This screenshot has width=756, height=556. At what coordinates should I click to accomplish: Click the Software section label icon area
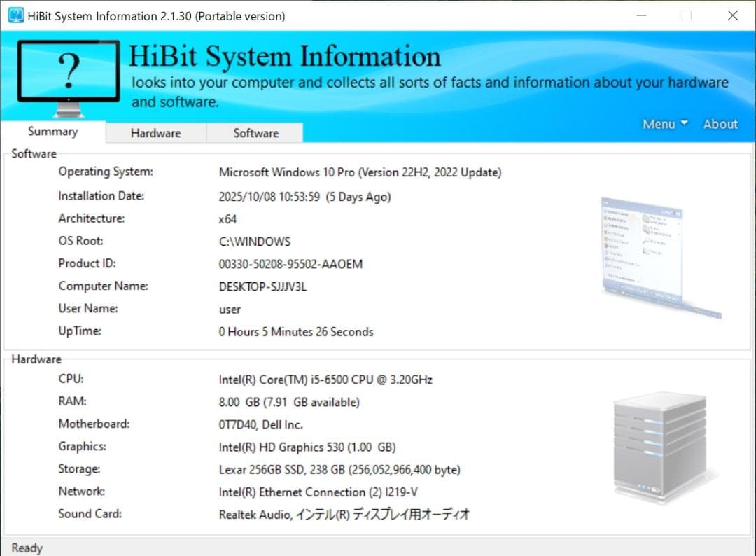click(33, 153)
